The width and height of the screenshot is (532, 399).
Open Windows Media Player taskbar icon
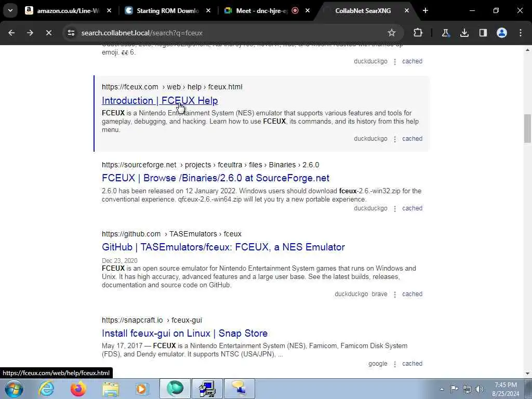coord(142,389)
